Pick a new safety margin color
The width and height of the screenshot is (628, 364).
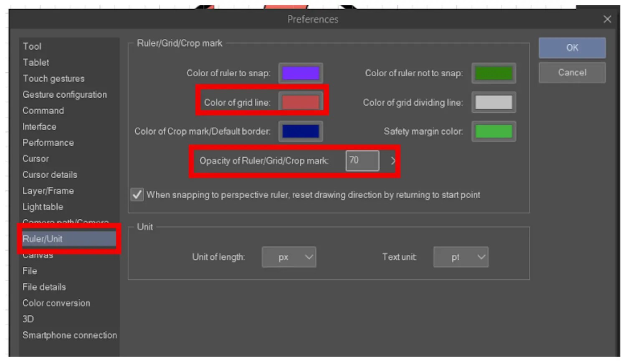point(493,131)
